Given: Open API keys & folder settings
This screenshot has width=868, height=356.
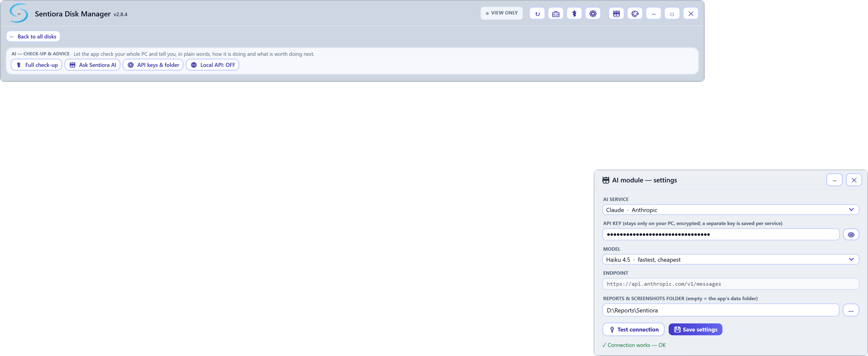Looking at the screenshot, I should [153, 65].
